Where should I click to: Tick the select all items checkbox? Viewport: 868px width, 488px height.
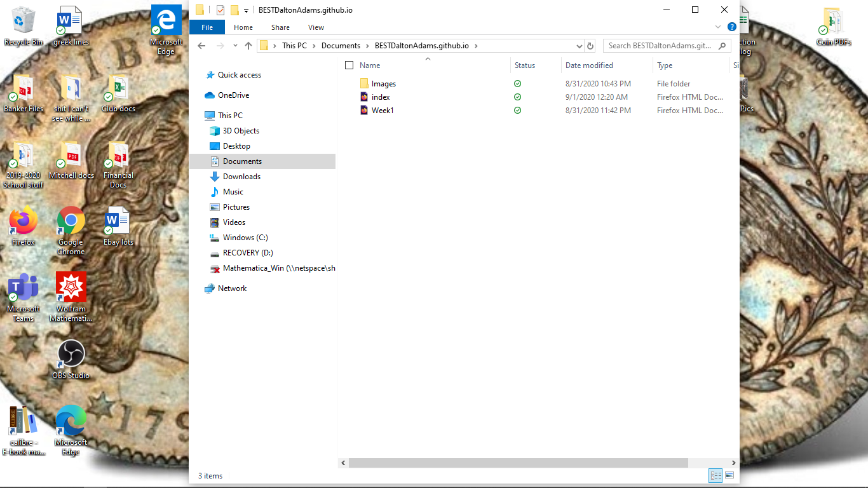pos(349,65)
